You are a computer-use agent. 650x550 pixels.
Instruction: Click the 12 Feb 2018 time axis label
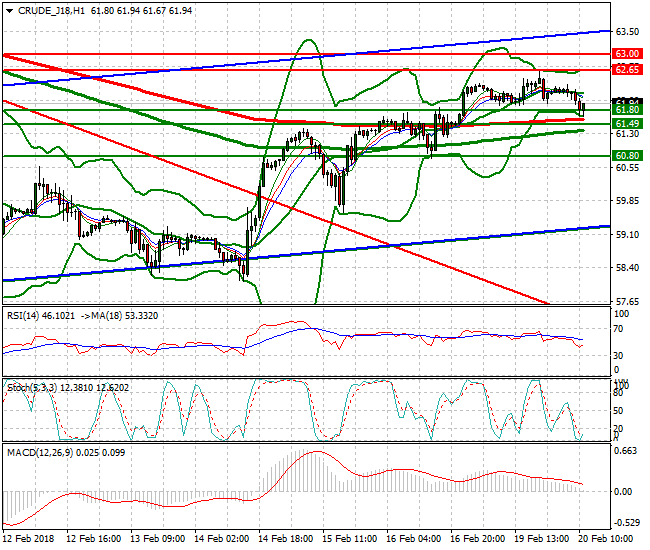coord(29,539)
